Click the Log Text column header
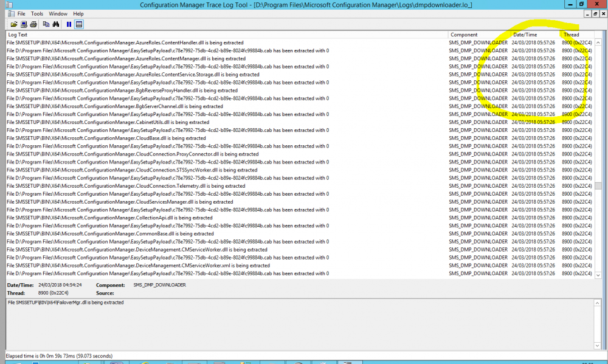 click(x=227, y=35)
